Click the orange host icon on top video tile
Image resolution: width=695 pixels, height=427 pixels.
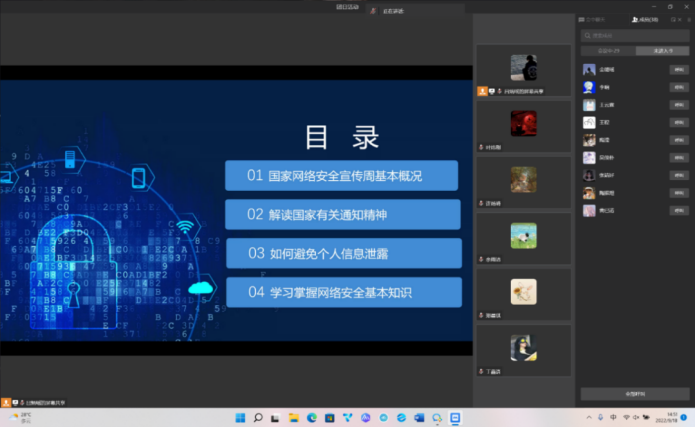tap(483, 90)
